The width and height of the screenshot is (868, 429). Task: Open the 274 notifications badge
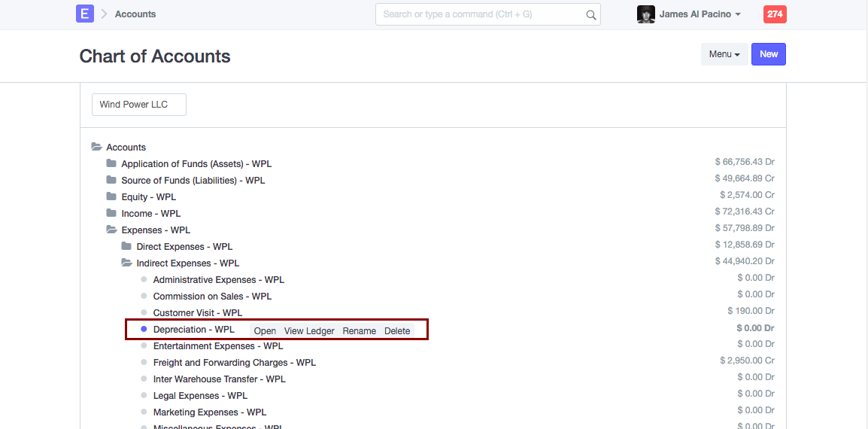(775, 14)
